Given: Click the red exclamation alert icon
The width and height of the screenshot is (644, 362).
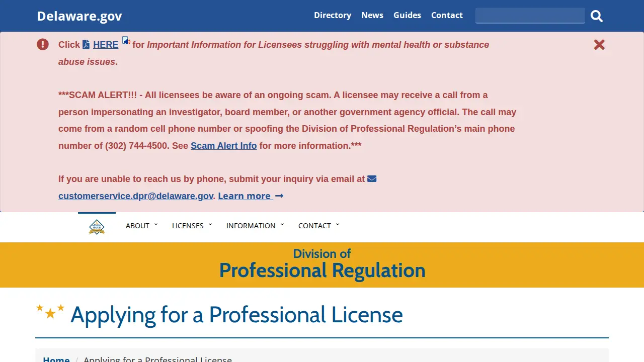Looking at the screenshot, I should 43,44.
